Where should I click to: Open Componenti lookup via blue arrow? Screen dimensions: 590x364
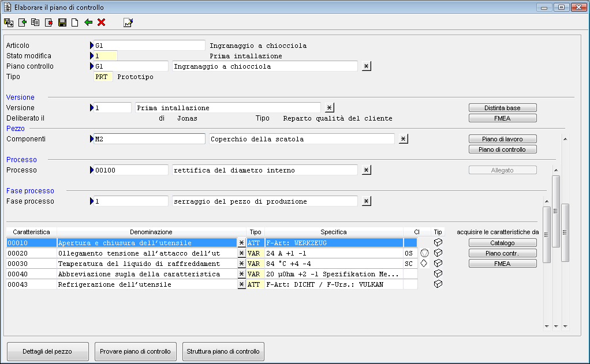[91, 139]
